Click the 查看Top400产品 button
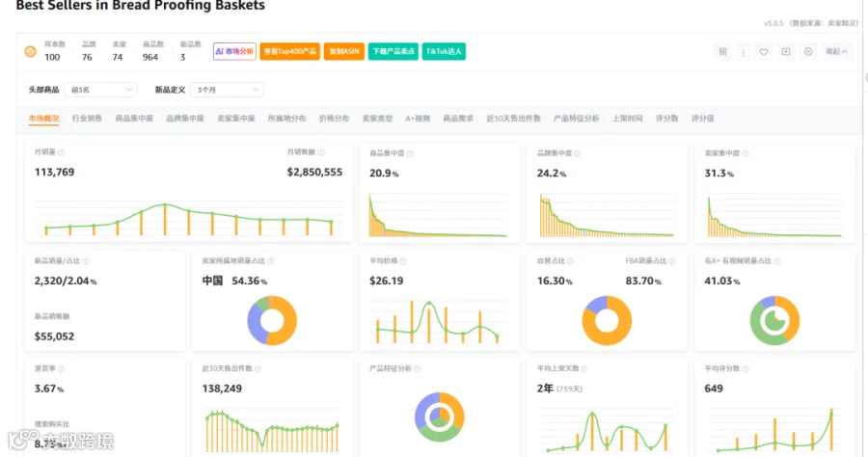Image resolution: width=868 pixels, height=457 pixels. click(x=290, y=51)
